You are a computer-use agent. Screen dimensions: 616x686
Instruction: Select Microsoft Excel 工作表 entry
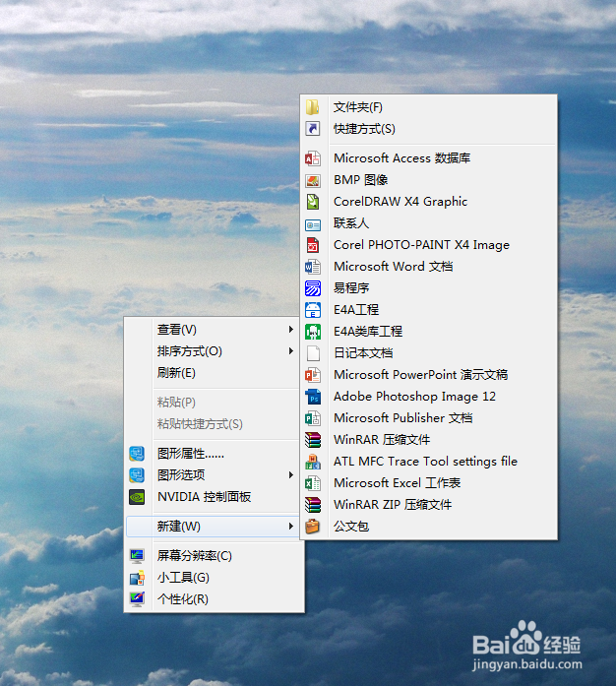[x=429, y=483]
